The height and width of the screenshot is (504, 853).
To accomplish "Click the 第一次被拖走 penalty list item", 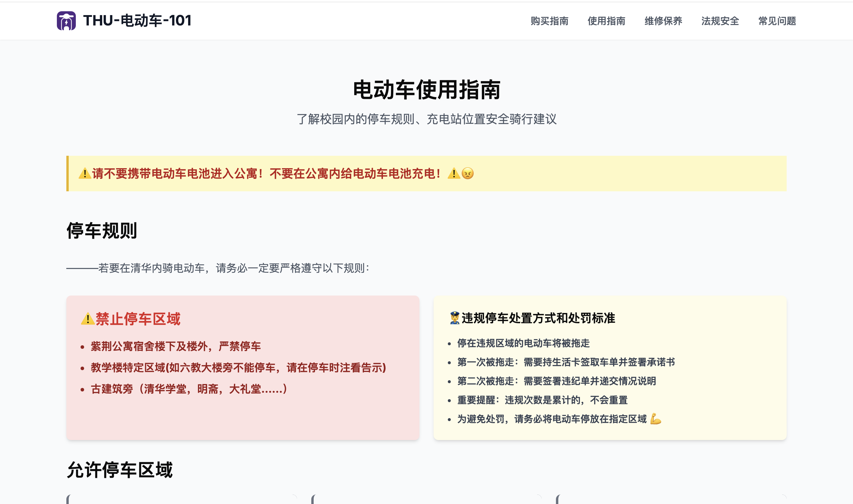I will (x=566, y=362).
